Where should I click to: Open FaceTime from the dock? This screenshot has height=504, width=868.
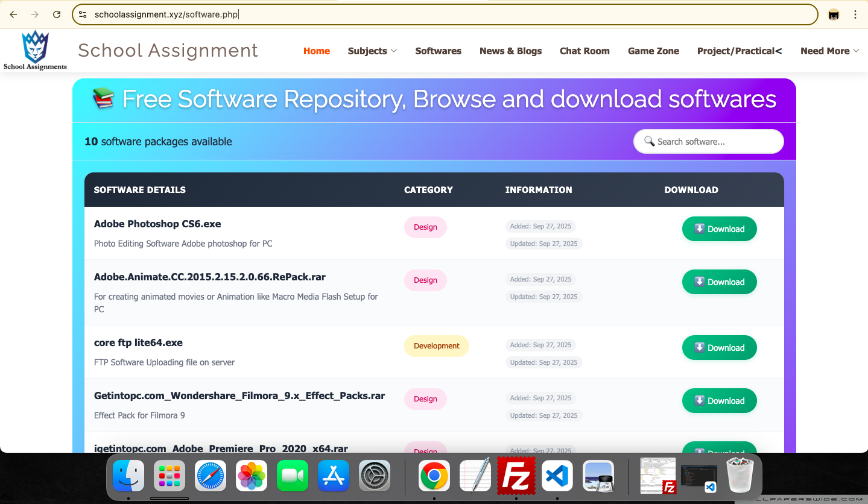pyautogui.click(x=293, y=476)
